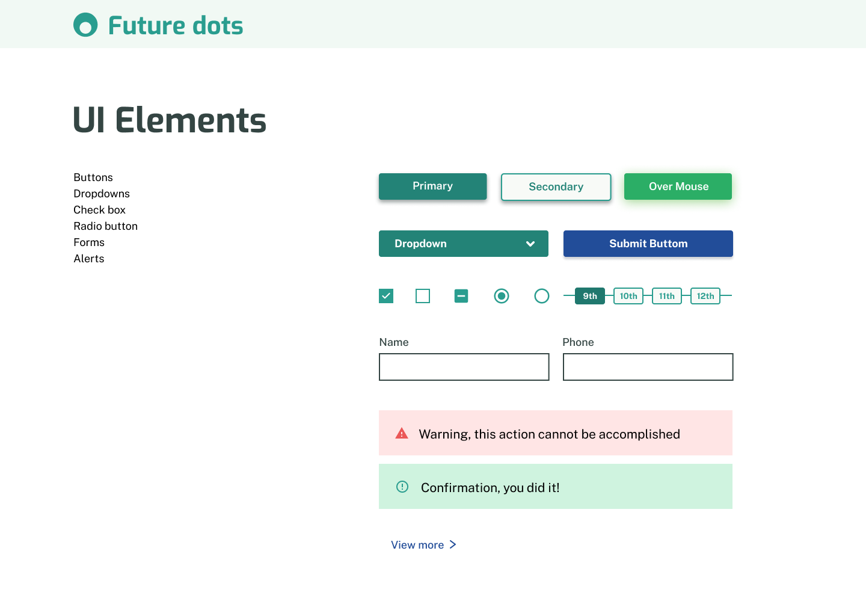
Task: Click the blue Submit Buttom button
Action: [x=648, y=244]
